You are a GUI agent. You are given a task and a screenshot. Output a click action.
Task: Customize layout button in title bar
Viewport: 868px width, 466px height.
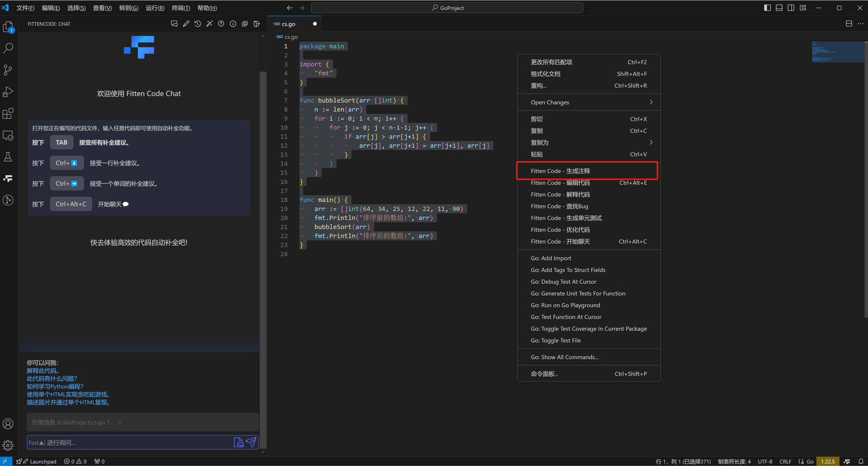(803, 8)
